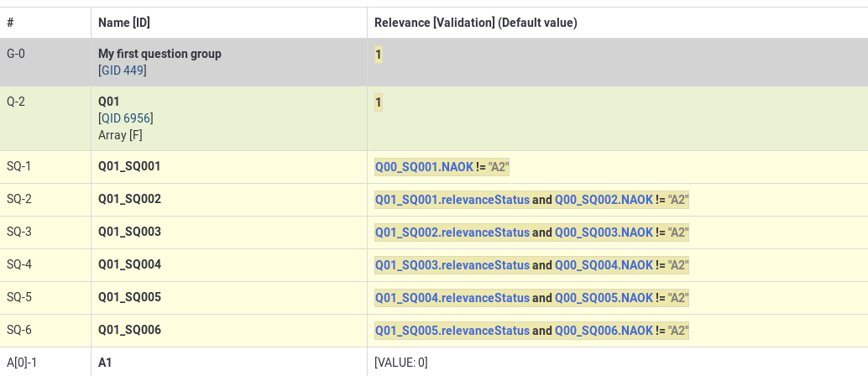Image resolution: width=868 pixels, height=376 pixels.
Task: Click the Q01_SQ006 subquestion name
Action: click(x=129, y=331)
